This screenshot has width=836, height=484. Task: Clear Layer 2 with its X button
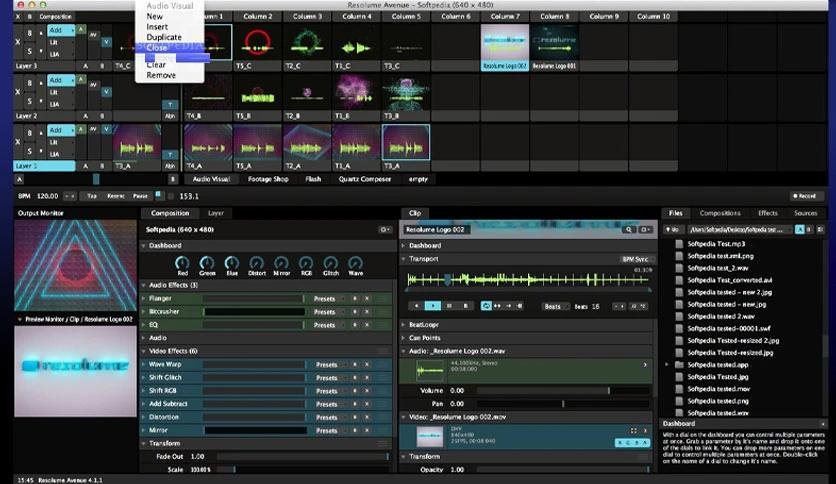pyautogui.click(x=18, y=92)
